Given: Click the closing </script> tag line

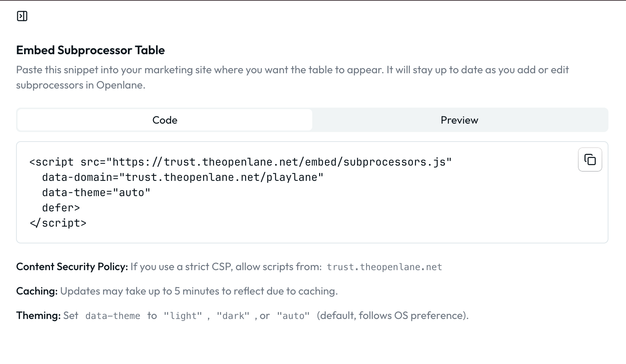Looking at the screenshot, I should click(58, 223).
